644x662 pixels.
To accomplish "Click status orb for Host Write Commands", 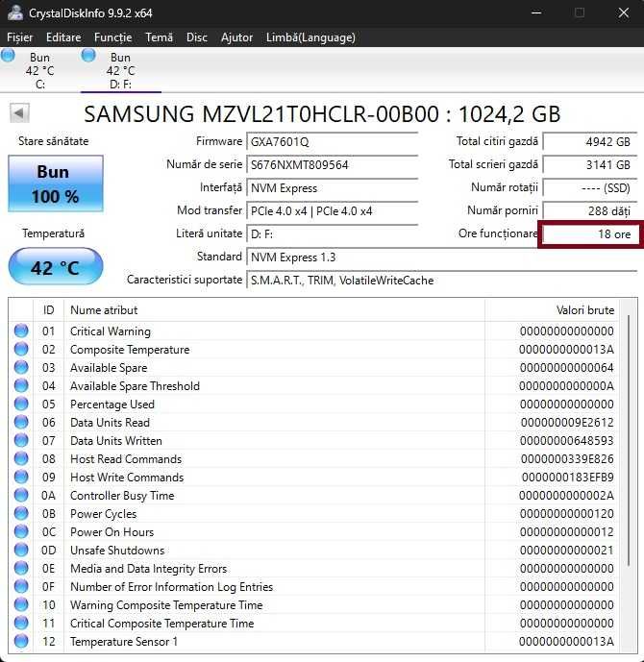I will coord(21,477).
